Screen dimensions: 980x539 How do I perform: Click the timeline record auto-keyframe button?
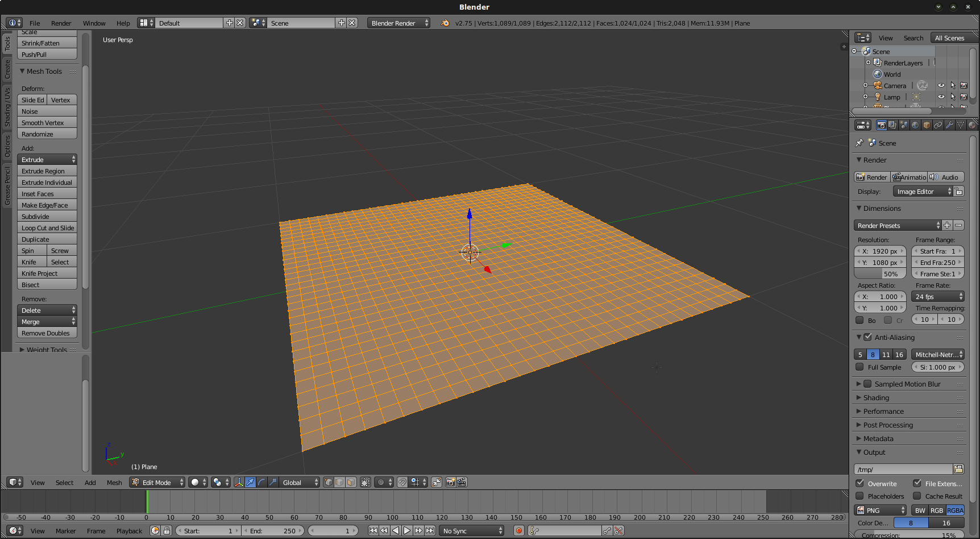(518, 530)
